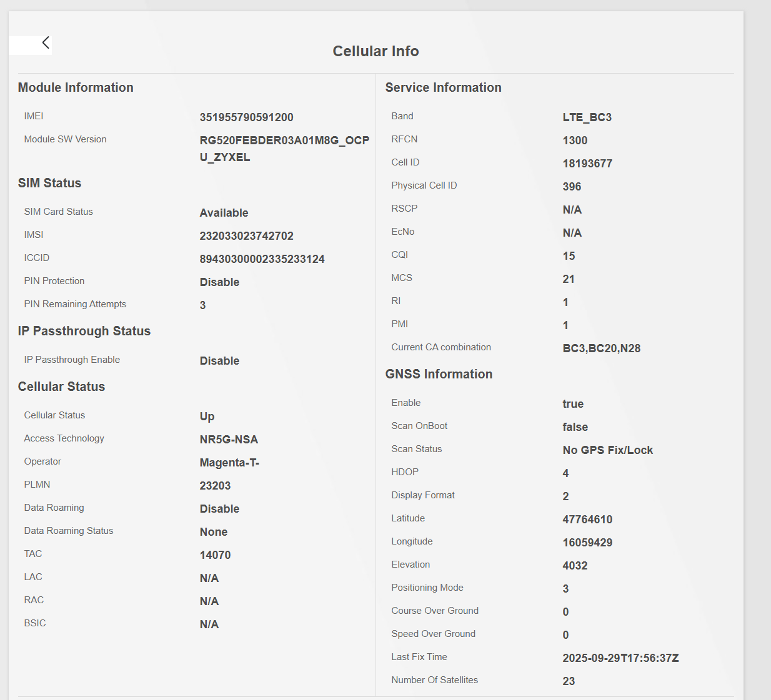Select the Access Technology label

pos(64,438)
